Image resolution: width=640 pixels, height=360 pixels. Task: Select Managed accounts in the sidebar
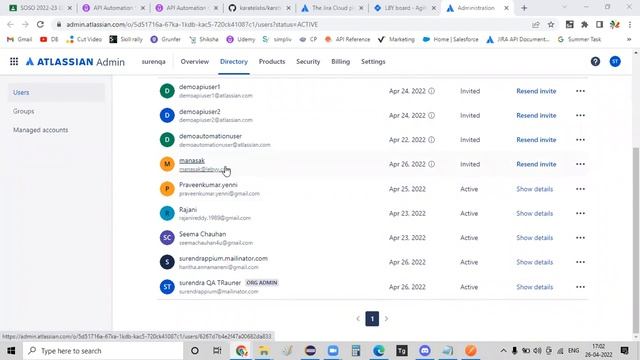[x=40, y=130]
